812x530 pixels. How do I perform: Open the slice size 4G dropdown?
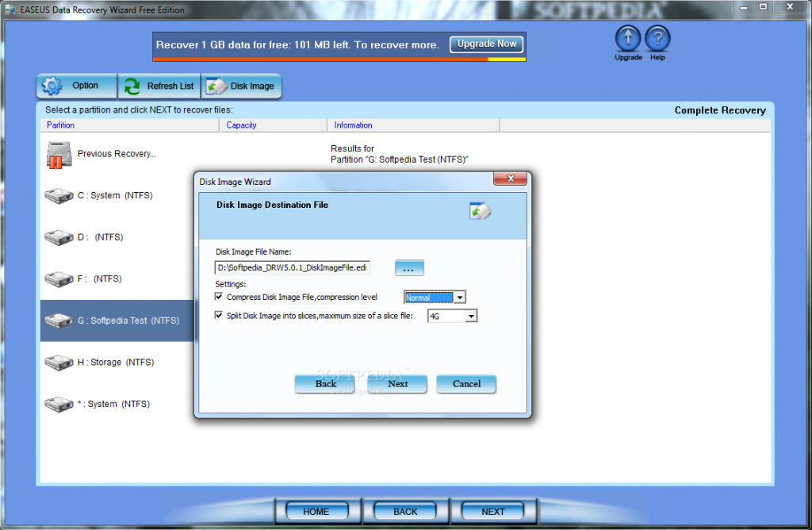point(471,316)
